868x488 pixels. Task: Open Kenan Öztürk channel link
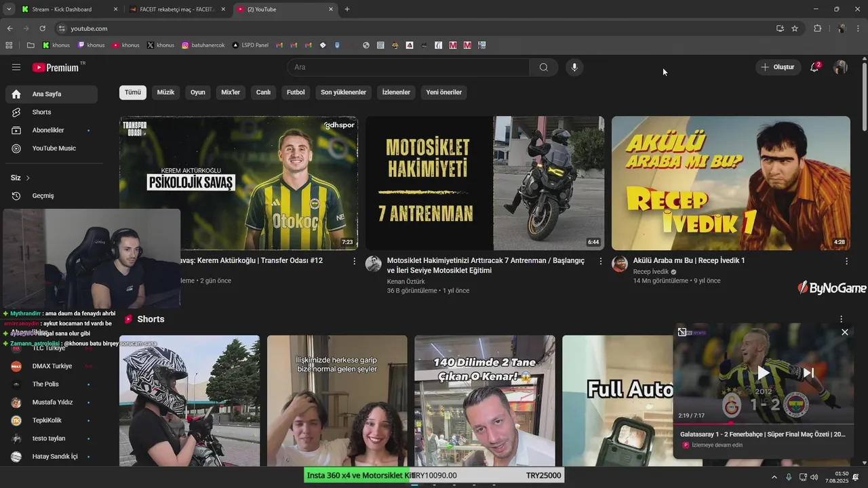pos(406,281)
